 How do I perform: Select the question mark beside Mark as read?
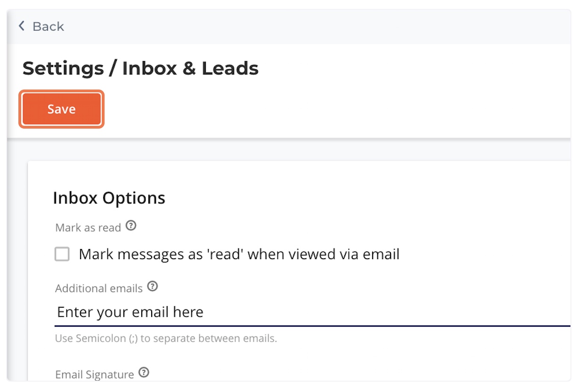[x=131, y=226]
